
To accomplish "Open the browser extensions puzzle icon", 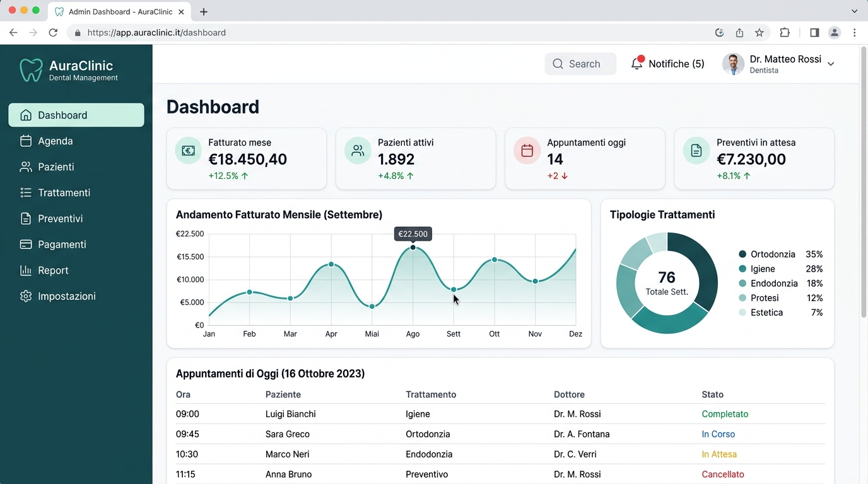I will pos(785,33).
